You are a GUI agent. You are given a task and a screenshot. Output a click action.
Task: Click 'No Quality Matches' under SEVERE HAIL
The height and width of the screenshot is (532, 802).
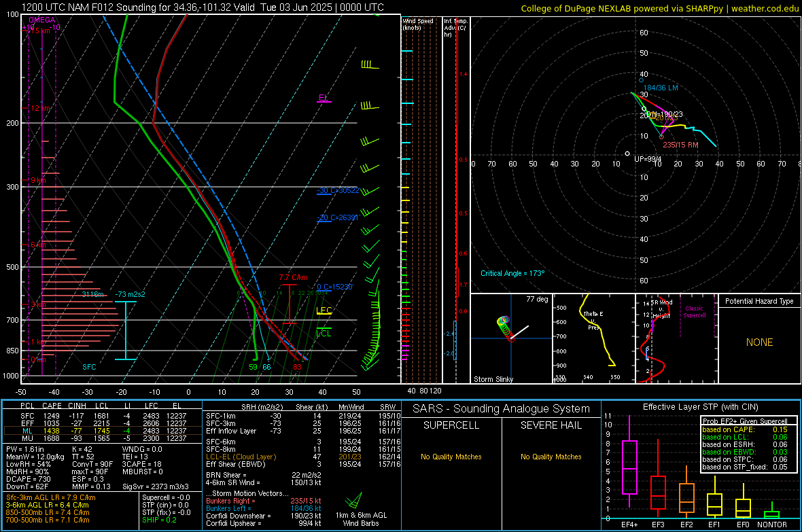tap(551, 457)
